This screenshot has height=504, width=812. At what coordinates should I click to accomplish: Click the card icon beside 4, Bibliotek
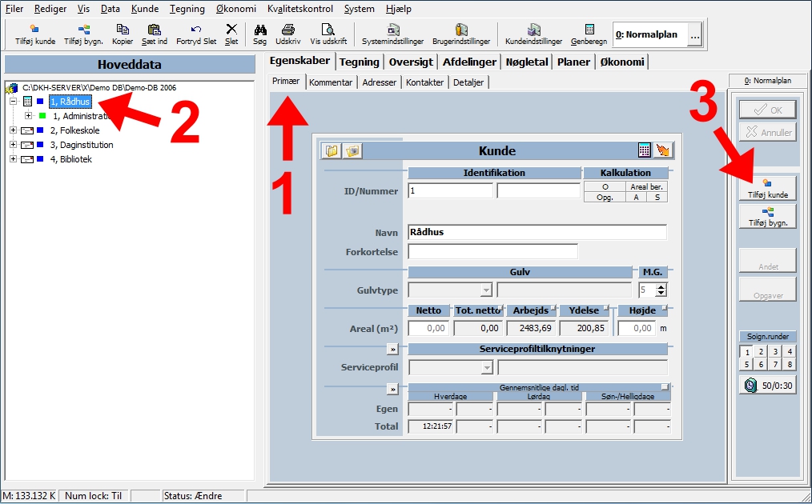tap(27, 160)
